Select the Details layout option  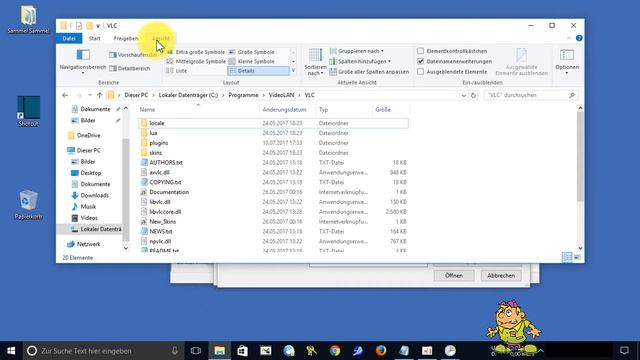click(258, 71)
